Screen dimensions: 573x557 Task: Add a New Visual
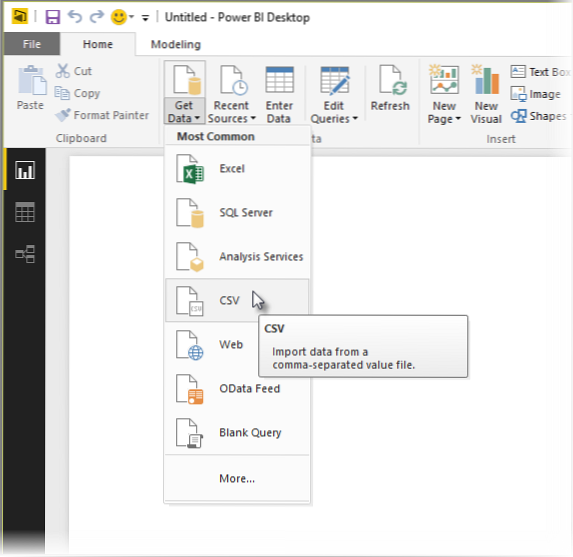pyautogui.click(x=486, y=94)
